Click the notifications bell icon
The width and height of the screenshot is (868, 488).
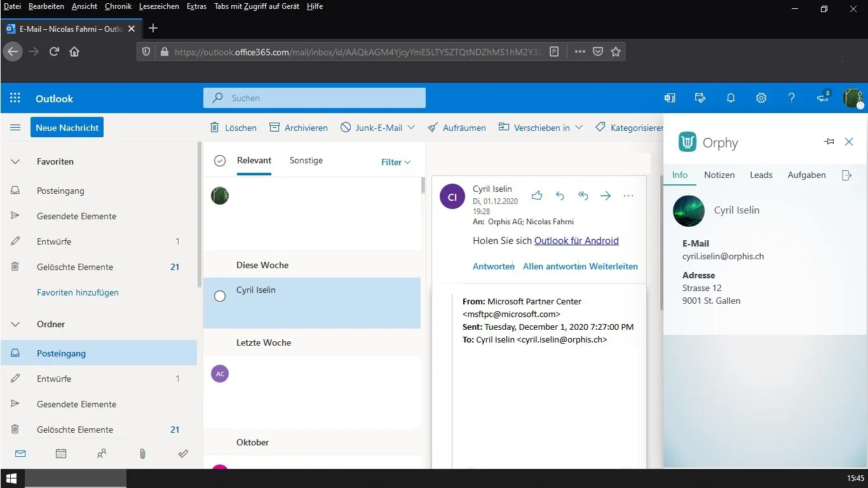(x=731, y=98)
